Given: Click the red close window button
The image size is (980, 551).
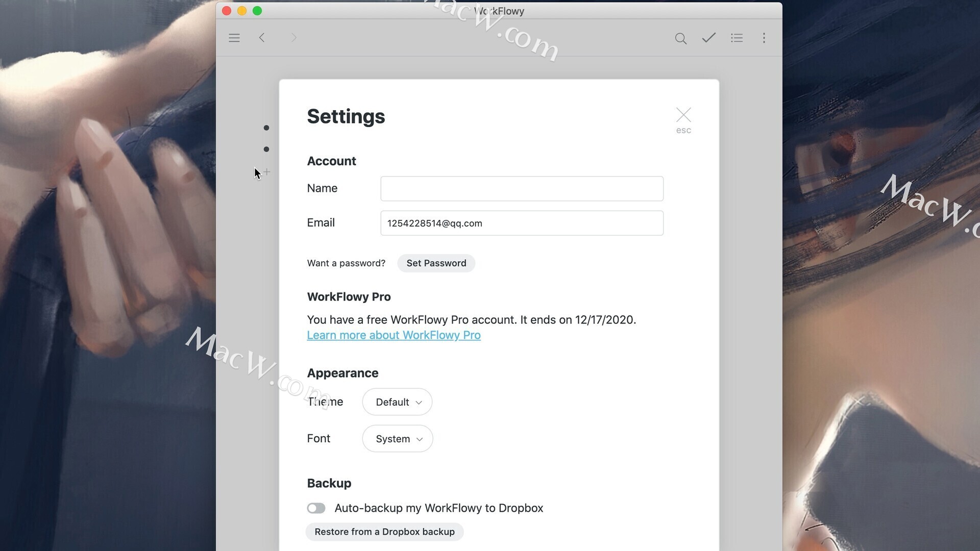Looking at the screenshot, I should coord(227,11).
